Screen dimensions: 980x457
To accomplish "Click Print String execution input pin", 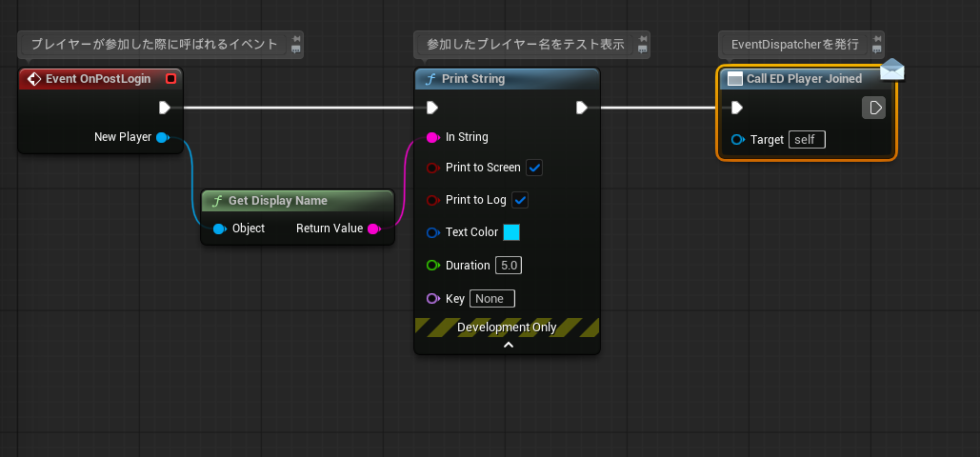I will [431, 108].
